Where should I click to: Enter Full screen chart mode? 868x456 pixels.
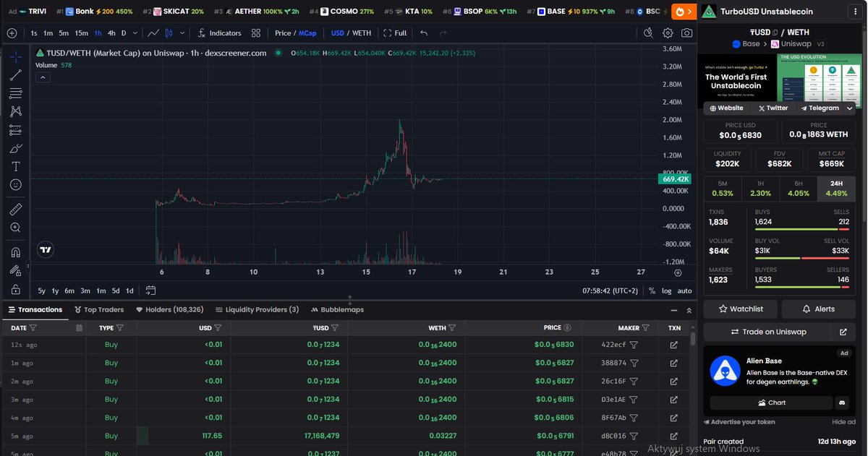pyautogui.click(x=395, y=33)
